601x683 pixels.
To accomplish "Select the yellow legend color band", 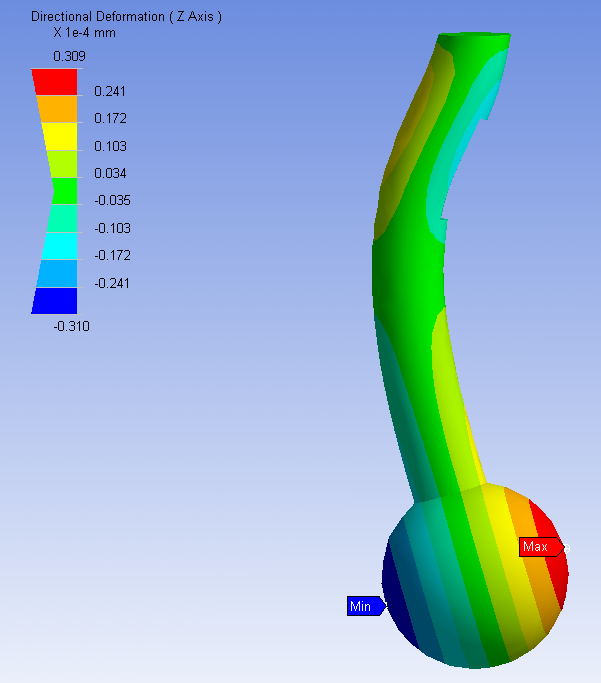I will 60,136.
